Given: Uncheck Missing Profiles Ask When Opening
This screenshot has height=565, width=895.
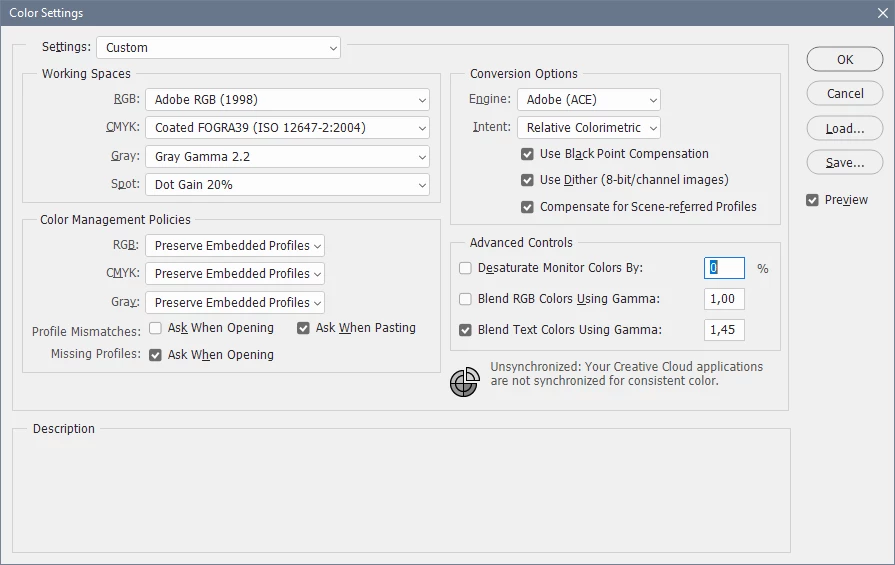Looking at the screenshot, I should [155, 355].
